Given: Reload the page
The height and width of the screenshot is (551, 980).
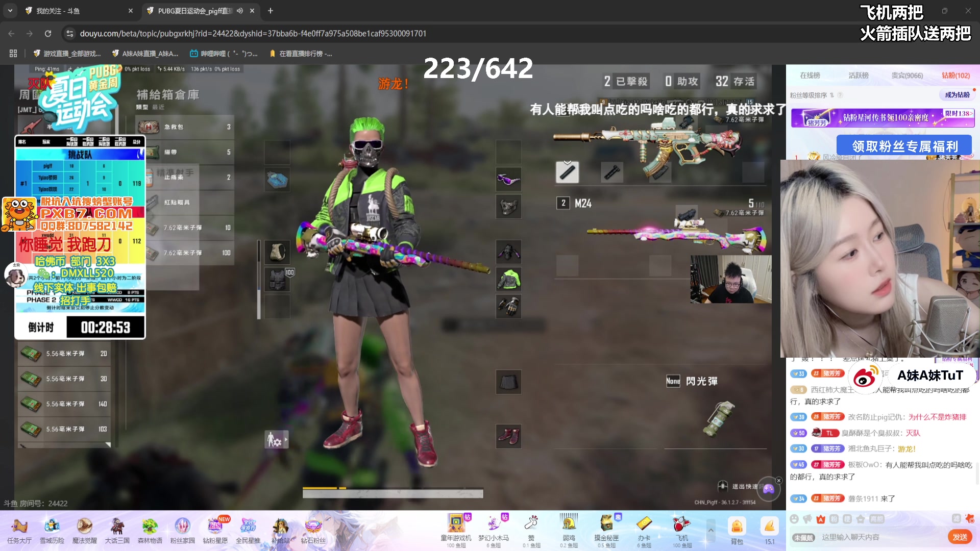Looking at the screenshot, I should (x=48, y=34).
